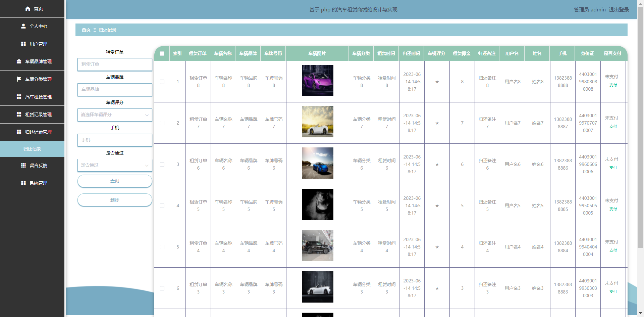Click 支付 link in row 2

[613, 127]
